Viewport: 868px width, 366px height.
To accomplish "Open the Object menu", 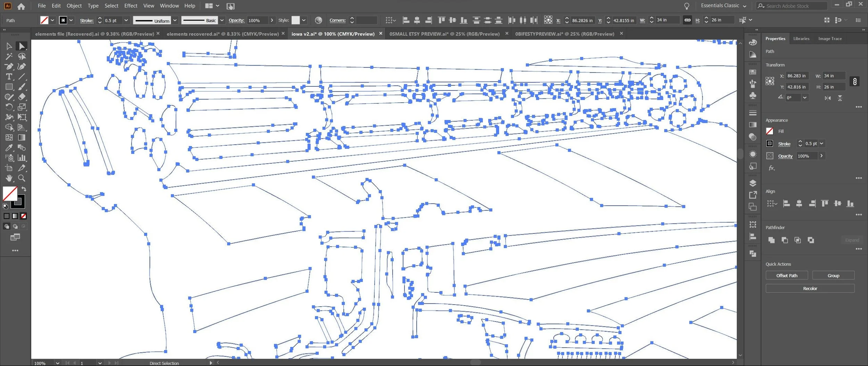I will pos(74,6).
